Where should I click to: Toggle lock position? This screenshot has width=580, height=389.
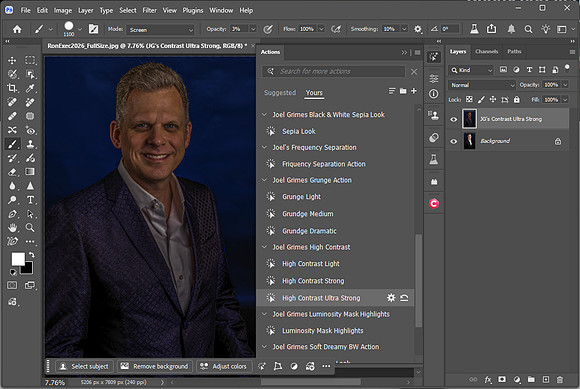coord(493,99)
